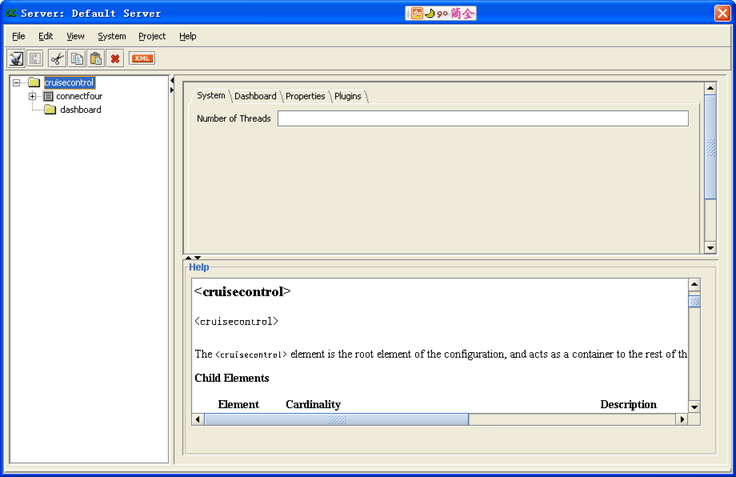Select the cruisecontrol tree item
The width and height of the screenshot is (736, 477).
69,83
